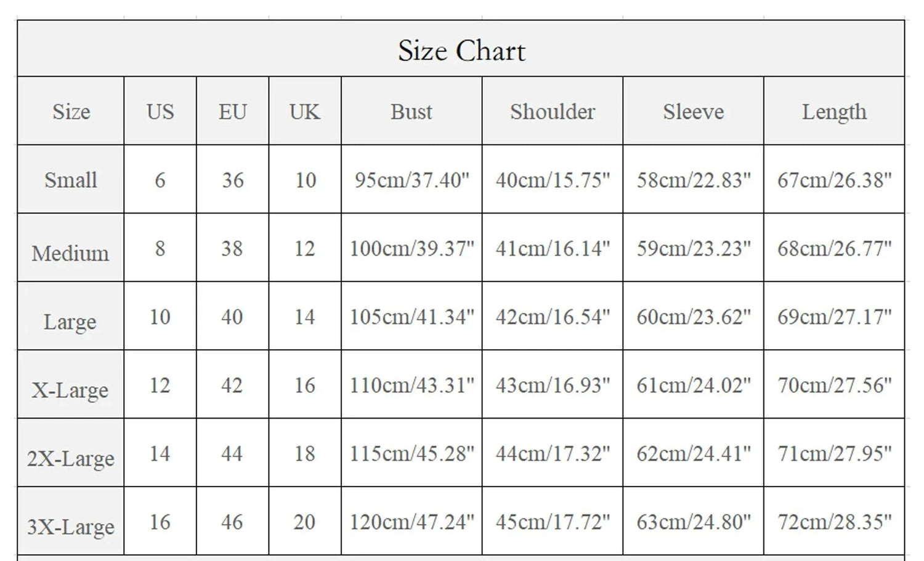Select the X-Large row label
Image resolution: width=924 pixels, height=561 pixels.
pos(71,390)
